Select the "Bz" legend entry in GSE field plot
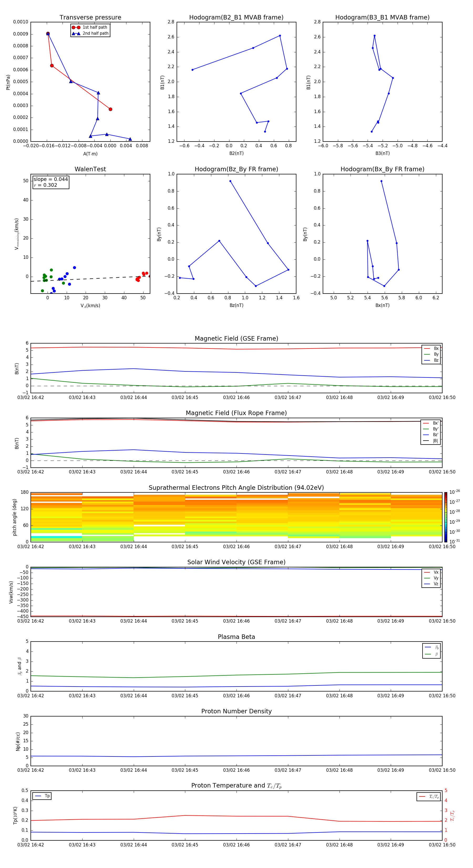 (x=431, y=360)
